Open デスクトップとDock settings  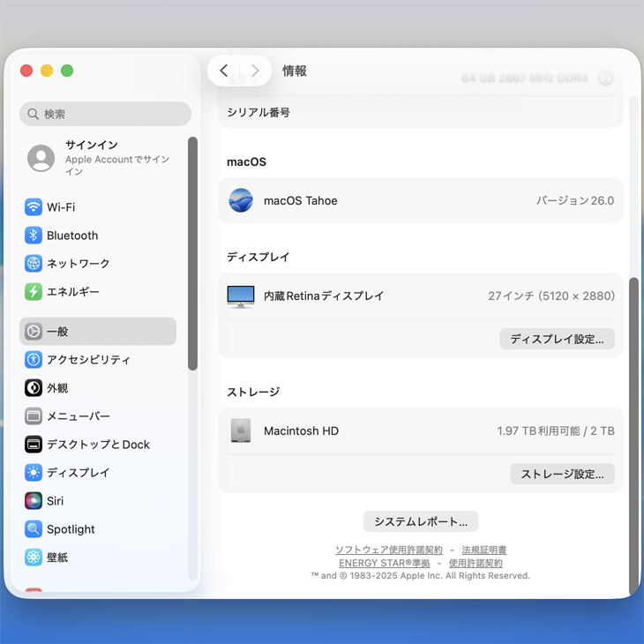(97, 445)
